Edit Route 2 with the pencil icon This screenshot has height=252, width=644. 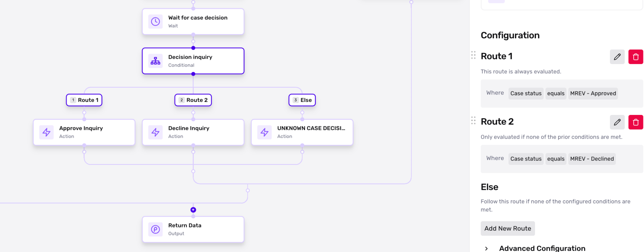(x=617, y=122)
